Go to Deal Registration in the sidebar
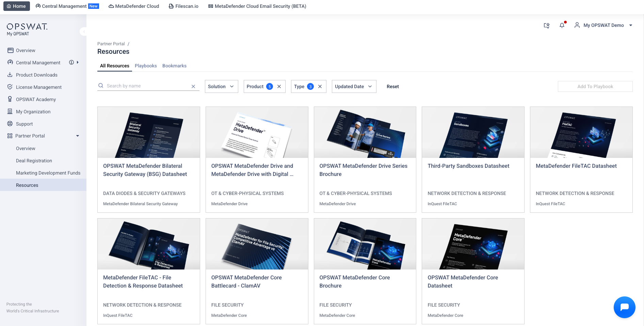The height and width of the screenshot is (326, 644). pyautogui.click(x=34, y=161)
